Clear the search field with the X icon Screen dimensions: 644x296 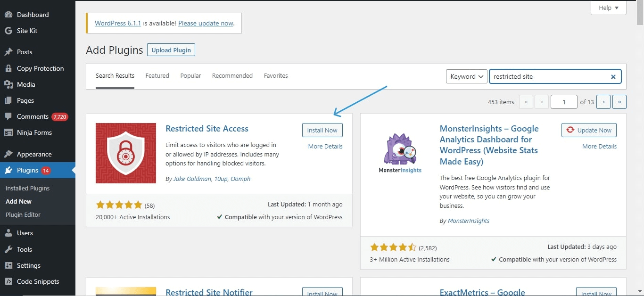613,77
